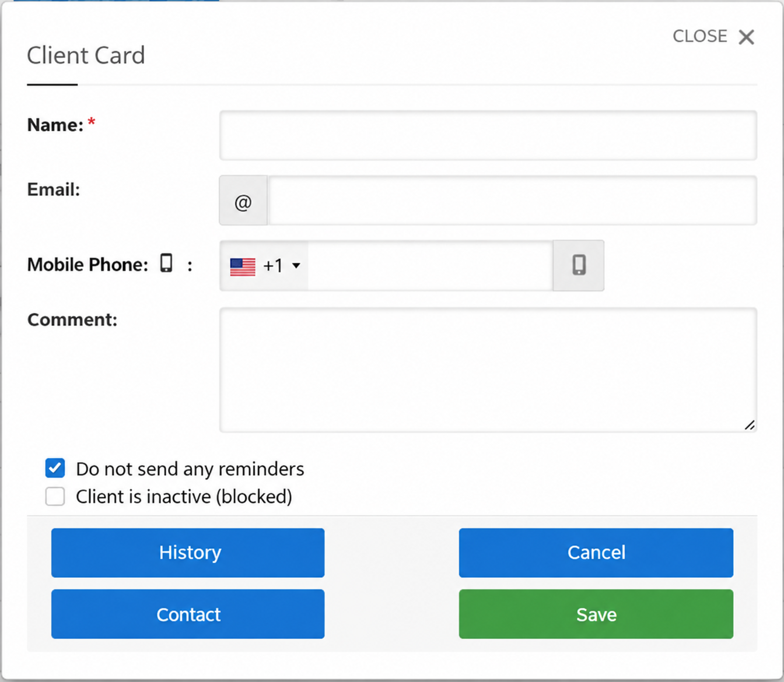The width and height of the screenshot is (784, 682).
Task: Save the client card
Action: [x=596, y=614]
